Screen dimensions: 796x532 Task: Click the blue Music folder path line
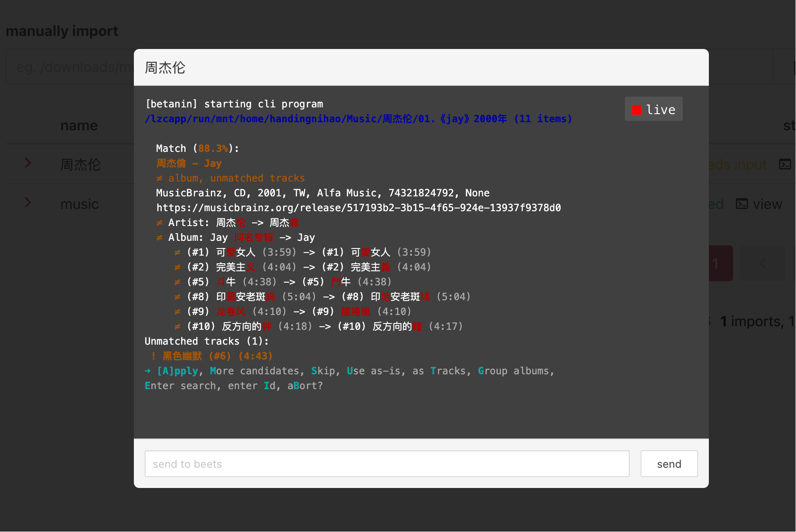point(358,119)
